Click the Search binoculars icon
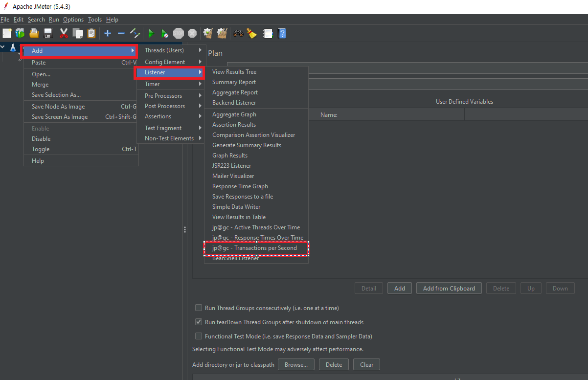The height and width of the screenshot is (380, 588). 238,33
